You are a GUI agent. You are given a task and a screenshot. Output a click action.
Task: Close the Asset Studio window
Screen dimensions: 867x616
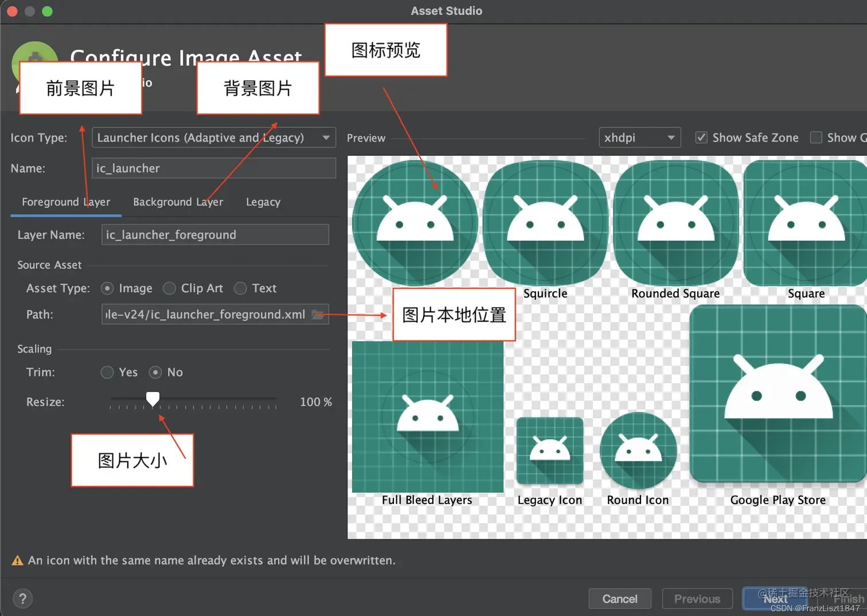click(12, 11)
